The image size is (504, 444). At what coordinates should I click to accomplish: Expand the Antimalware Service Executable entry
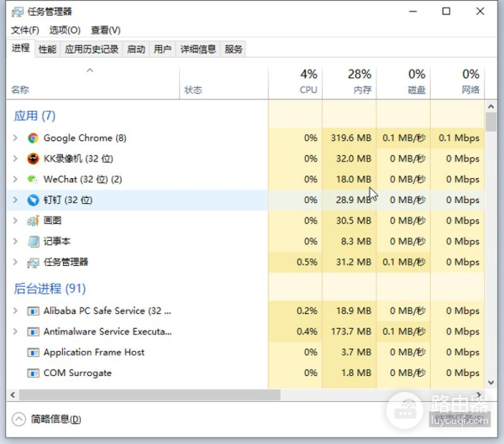click(x=15, y=332)
